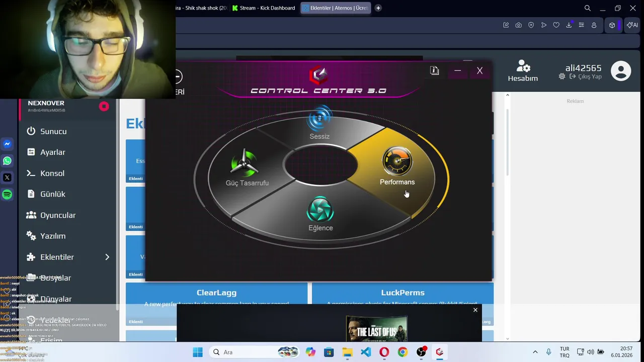Open ad blocker shield icon
Viewport: 644px width, 362px height.
pyautogui.click(x=531, y=25)
